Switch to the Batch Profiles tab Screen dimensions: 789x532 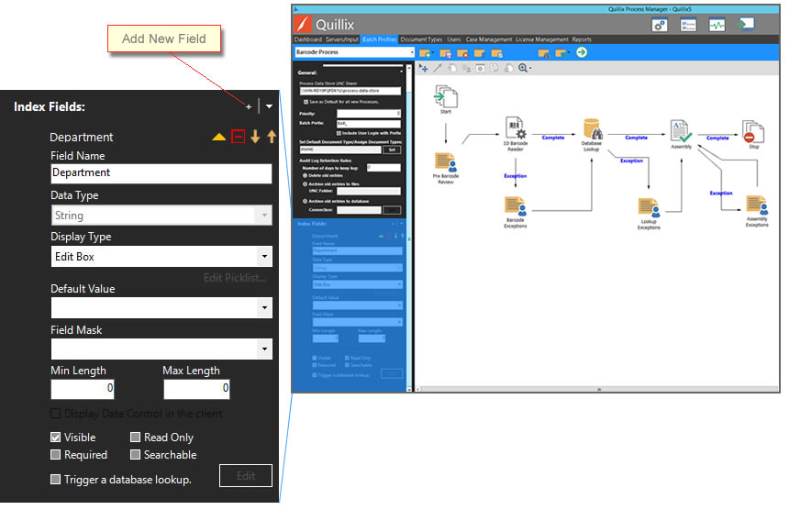click(380, 39)
